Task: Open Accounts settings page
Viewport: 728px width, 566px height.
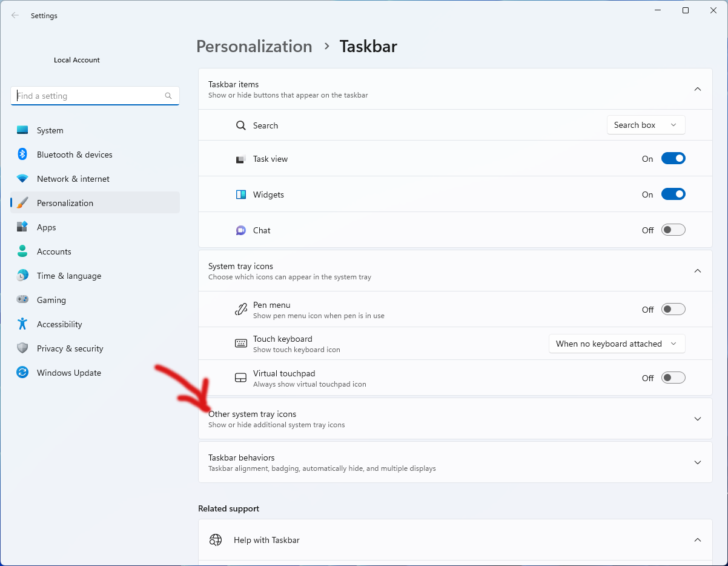Action: coord(95,251)
